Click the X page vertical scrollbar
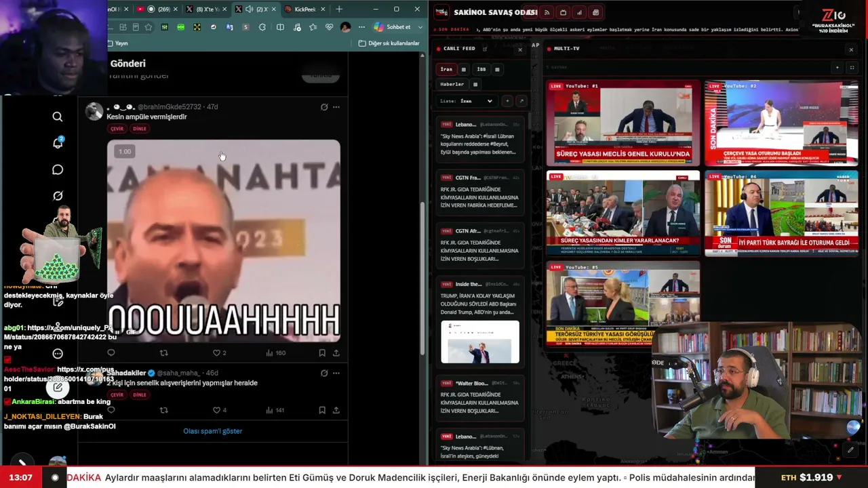 tap(422, 278)
